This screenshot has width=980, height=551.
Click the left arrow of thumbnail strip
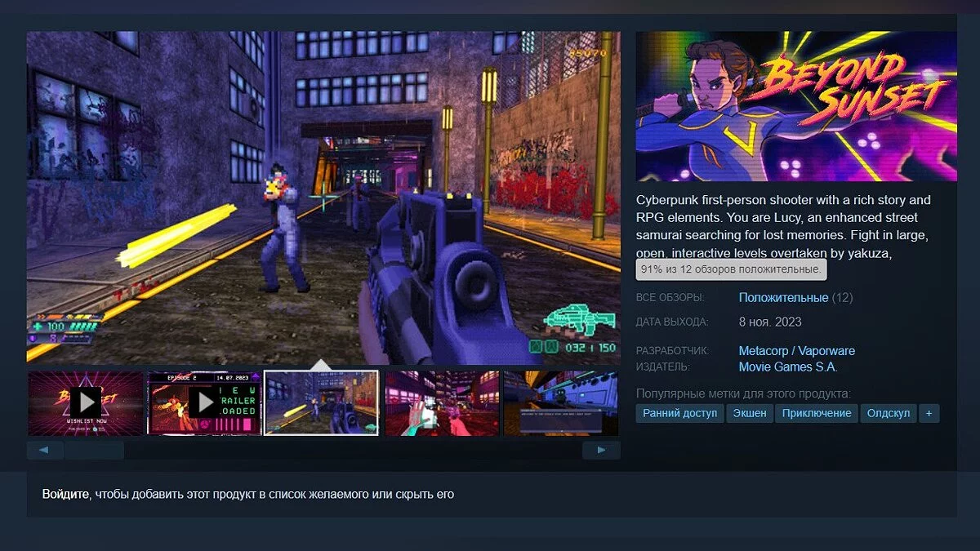click(x=45, y=450)
